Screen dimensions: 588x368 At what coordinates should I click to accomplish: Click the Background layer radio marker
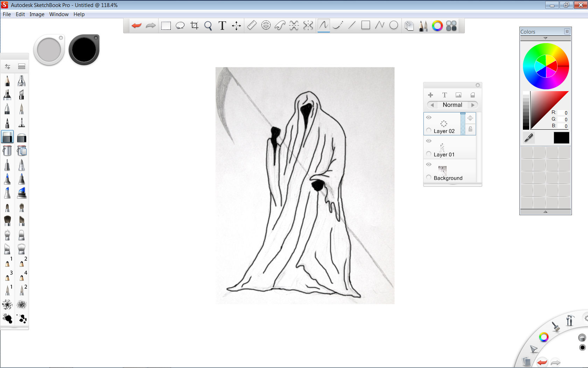429,177
